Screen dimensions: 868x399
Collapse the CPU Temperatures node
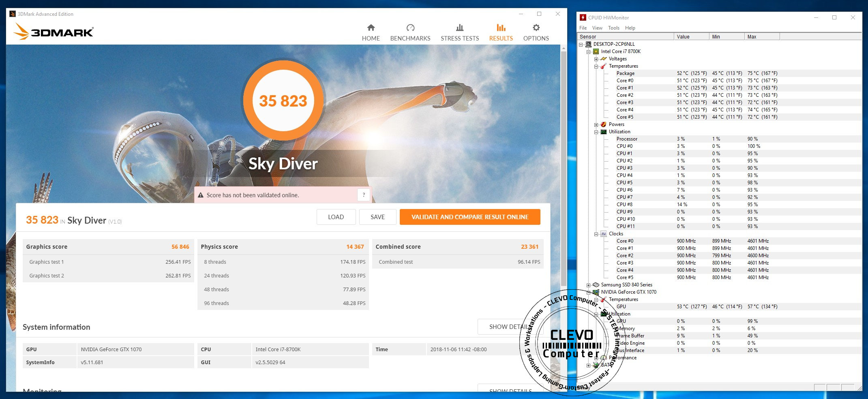coord(596,66)
